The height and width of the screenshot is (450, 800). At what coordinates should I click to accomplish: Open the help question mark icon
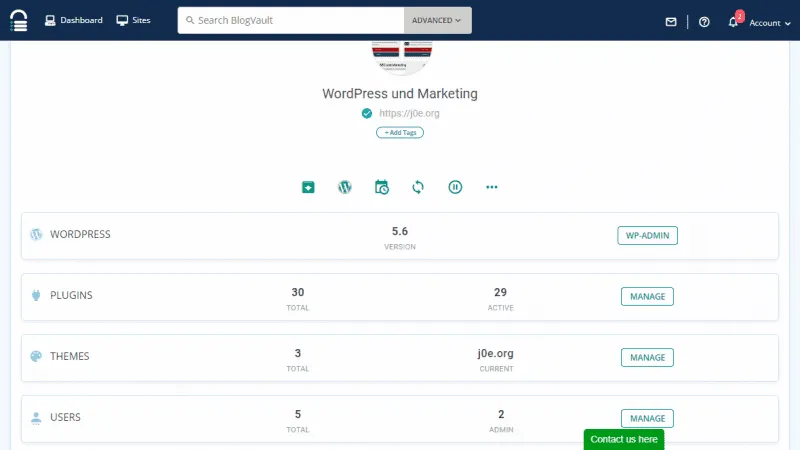pos(704,22)
